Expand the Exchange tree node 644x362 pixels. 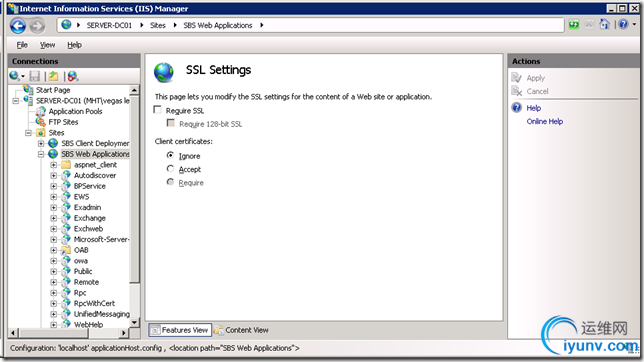point(53,218)
